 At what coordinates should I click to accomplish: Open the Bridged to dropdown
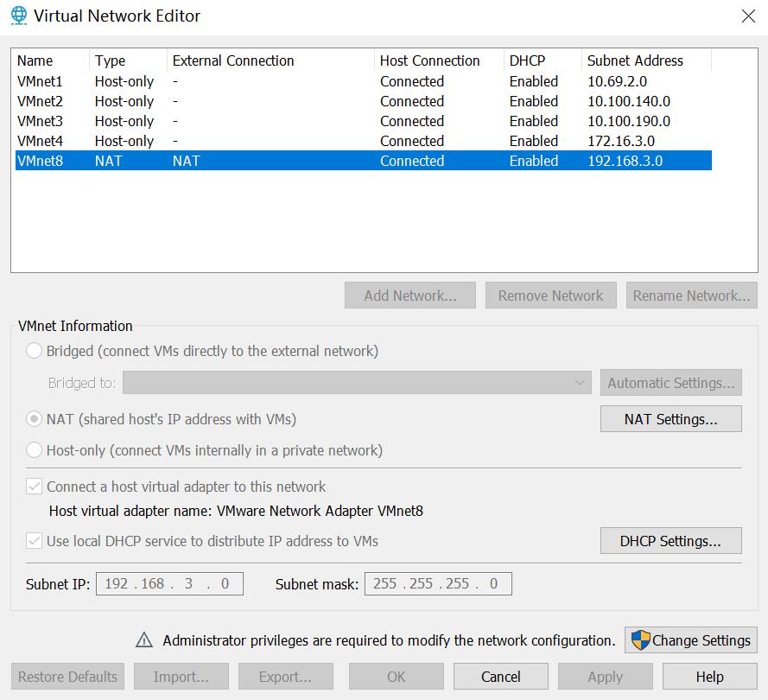[x=357, y=383]
